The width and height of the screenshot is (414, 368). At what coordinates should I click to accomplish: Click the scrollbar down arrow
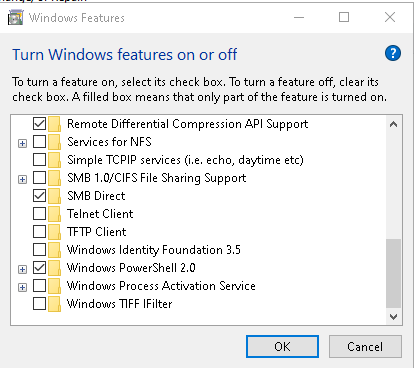pyautogui.click(x=393, y=316)
